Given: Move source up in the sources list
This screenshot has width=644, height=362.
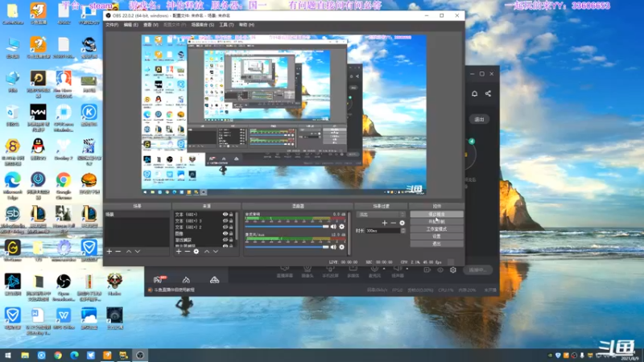Looking at the screenshot, I should (x=207, y=251).
